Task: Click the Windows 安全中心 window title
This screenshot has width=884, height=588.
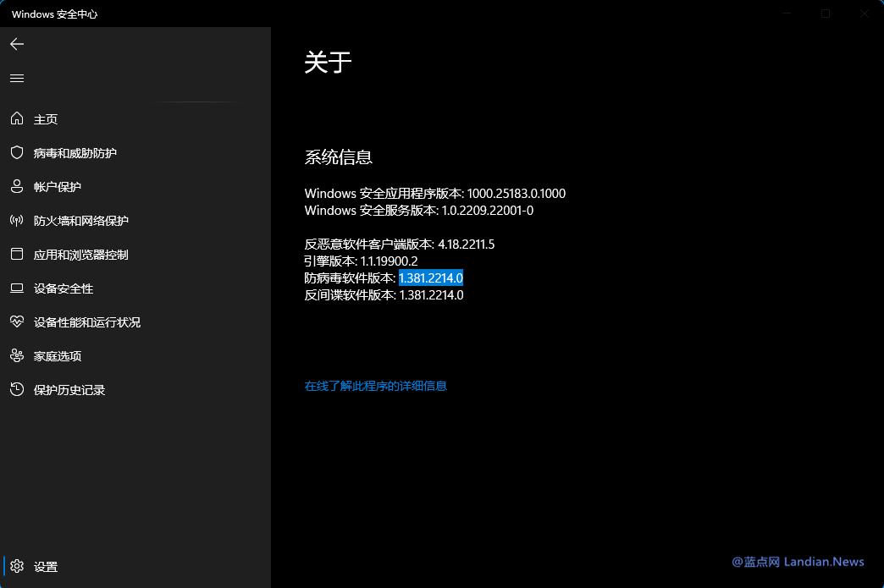Action: 55,14
